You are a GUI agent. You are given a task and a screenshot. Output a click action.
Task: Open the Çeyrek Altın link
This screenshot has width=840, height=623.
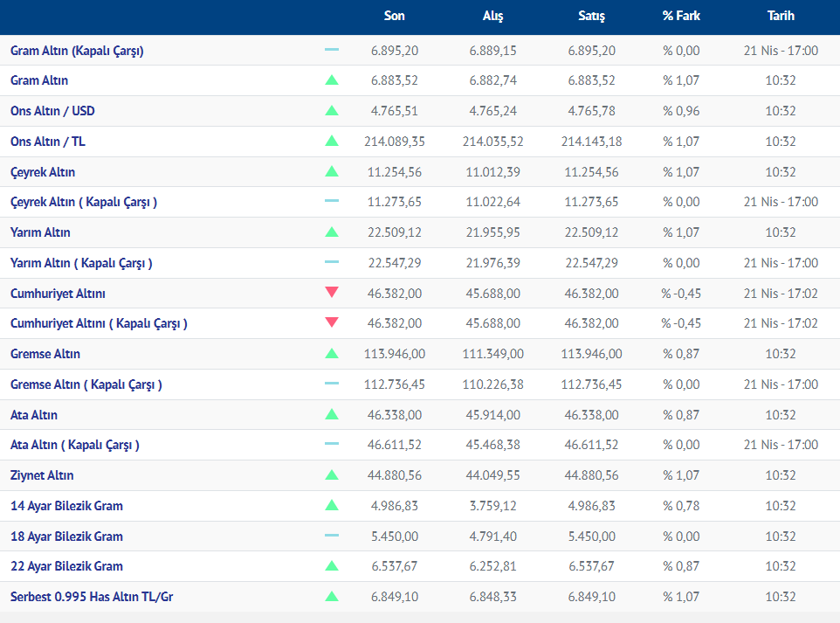[x=43, y=172]
